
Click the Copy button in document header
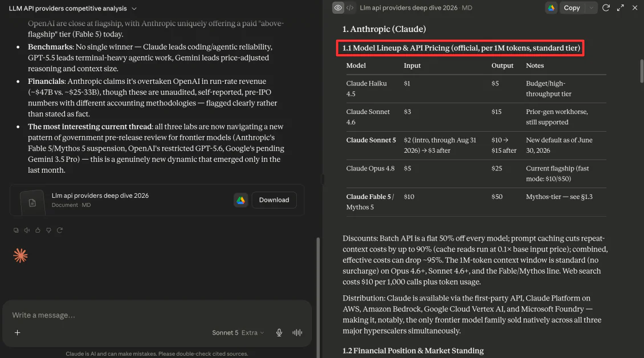click(572, 8)
